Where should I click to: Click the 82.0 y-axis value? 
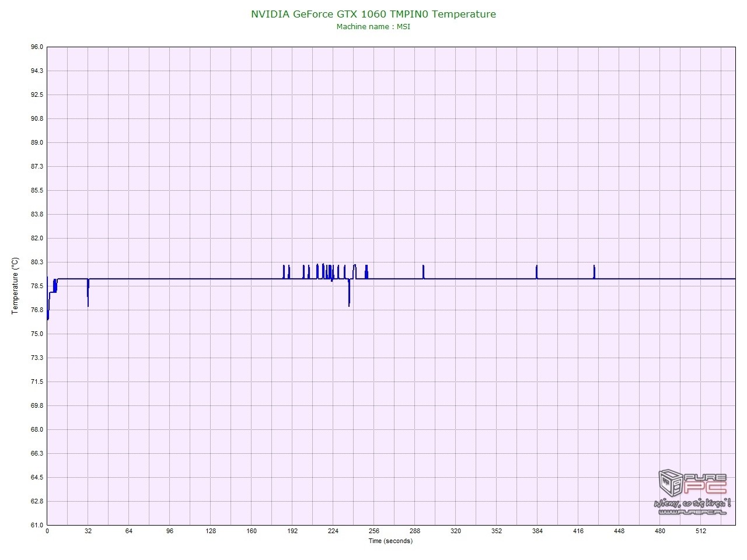click(37, 238)
